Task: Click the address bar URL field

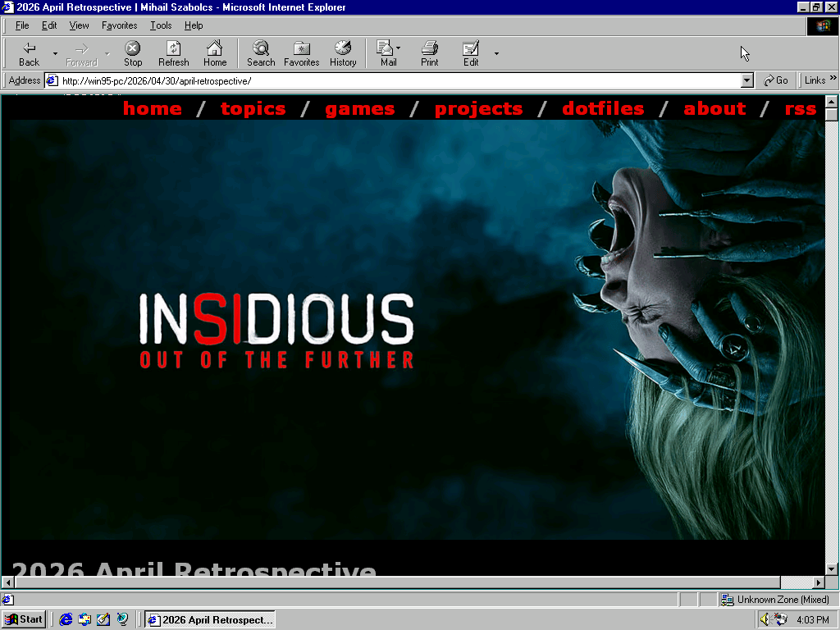Action: click(x=400, y=81)
